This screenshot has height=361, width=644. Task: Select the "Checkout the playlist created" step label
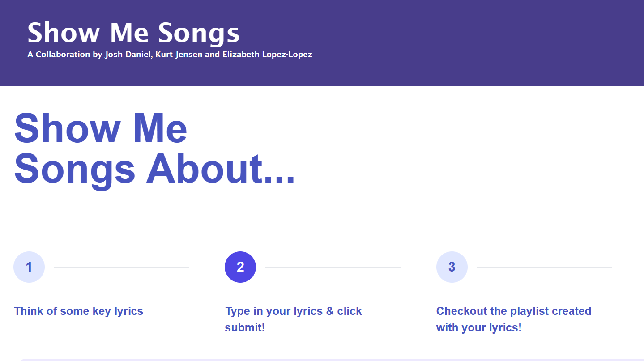click(514, 311)
